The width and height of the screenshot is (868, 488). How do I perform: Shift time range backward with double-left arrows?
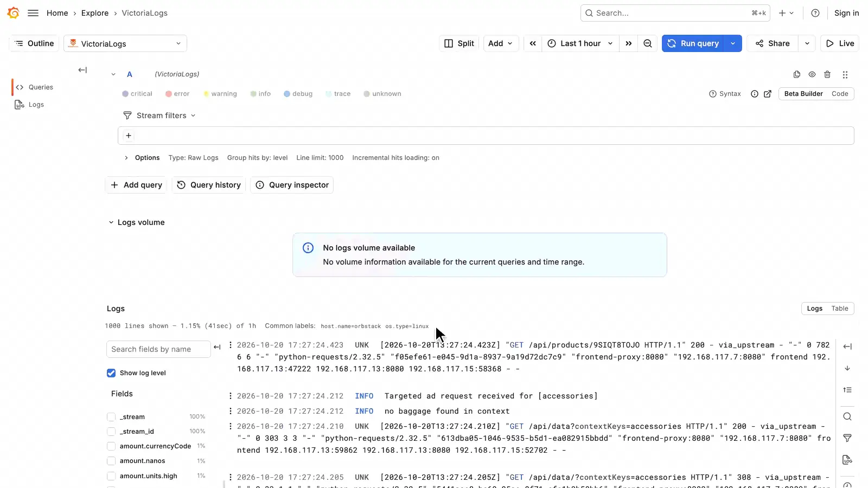[533, 43]
